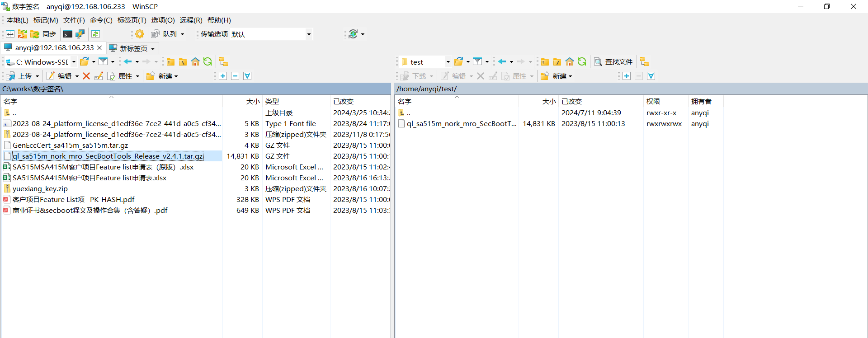Click 查找文件 find files button
Image resolution: width=868 pixels, height=338 pixels.
pos(613,62)
